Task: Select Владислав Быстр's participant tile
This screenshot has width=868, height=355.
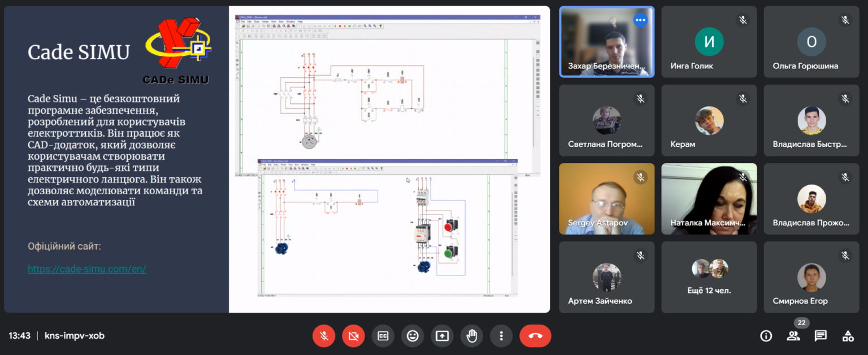Action: 811,120
